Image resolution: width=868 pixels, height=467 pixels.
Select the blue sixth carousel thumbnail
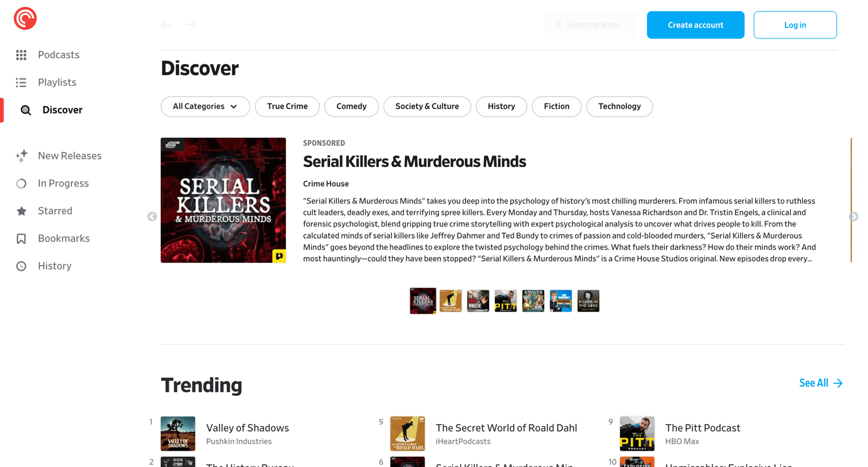pos(561,301)
